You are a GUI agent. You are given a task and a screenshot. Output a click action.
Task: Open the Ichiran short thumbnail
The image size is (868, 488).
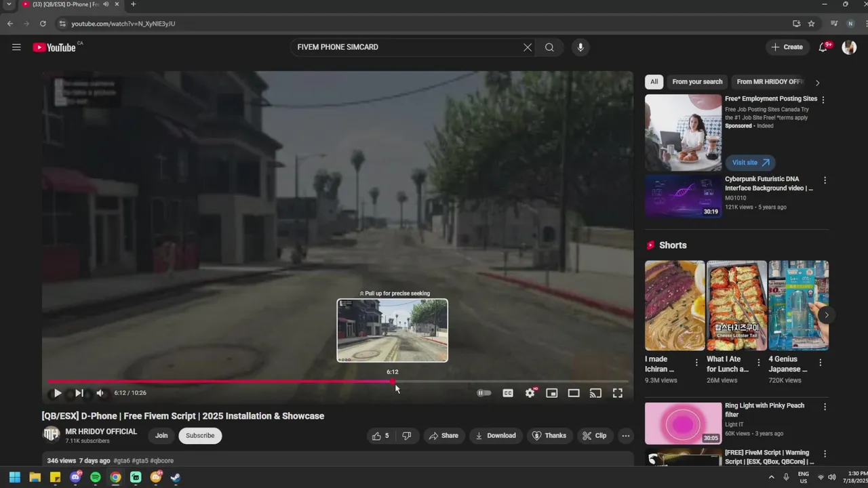coord(675,306)
